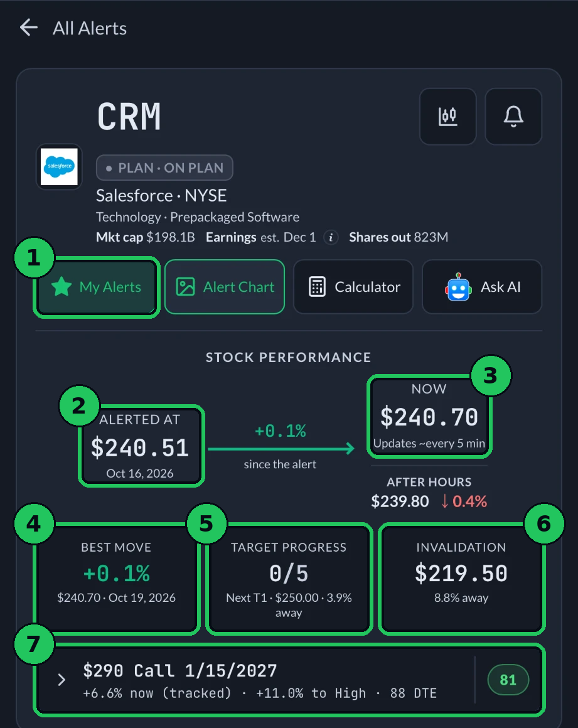
Task: Open the Alert Chart view
Action: point(225,287)
